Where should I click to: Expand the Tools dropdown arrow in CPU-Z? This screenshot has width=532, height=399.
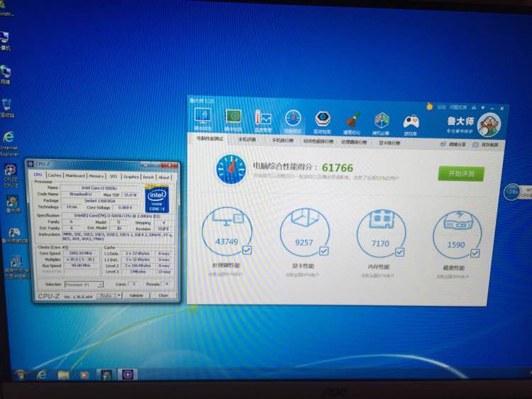click(x=118, y=295)
